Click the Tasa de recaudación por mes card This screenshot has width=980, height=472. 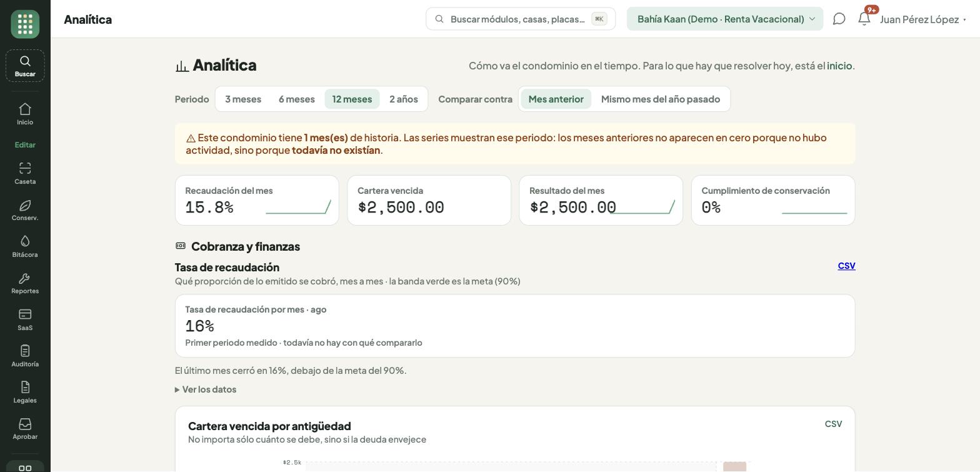coord(515,326)
